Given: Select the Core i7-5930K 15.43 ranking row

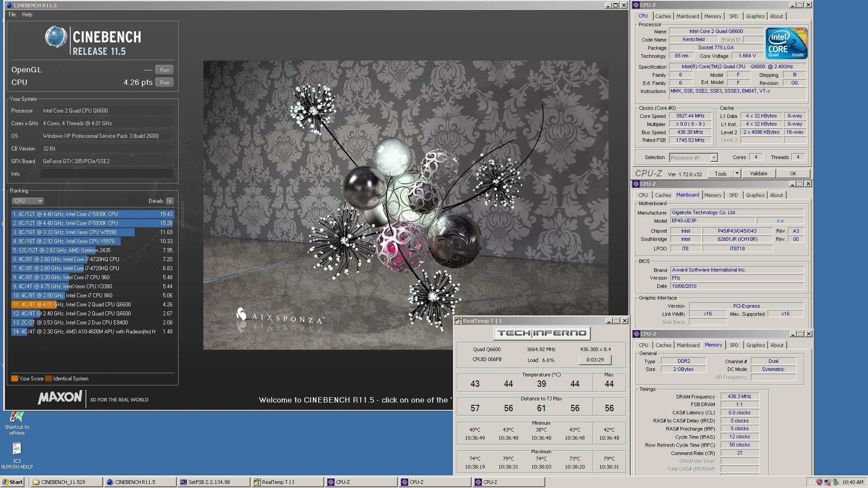Looking at the screenshot, I should (92, 214).
